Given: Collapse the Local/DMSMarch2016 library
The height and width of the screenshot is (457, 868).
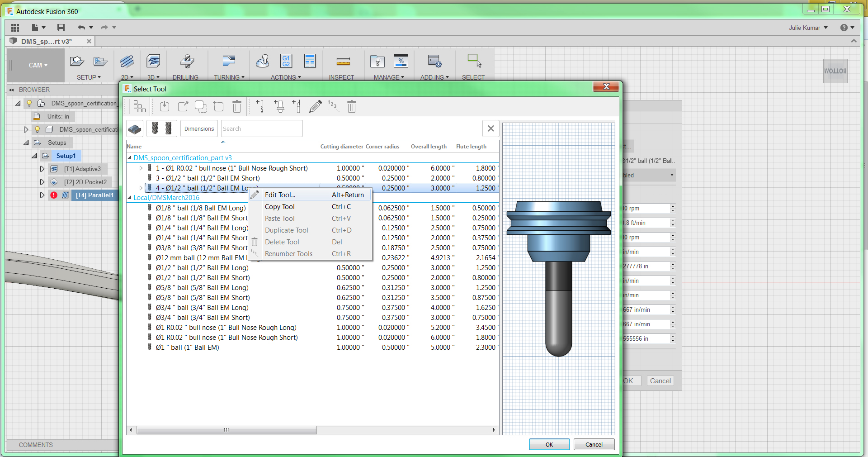Looking at the screenshot, I should point(130,198).
